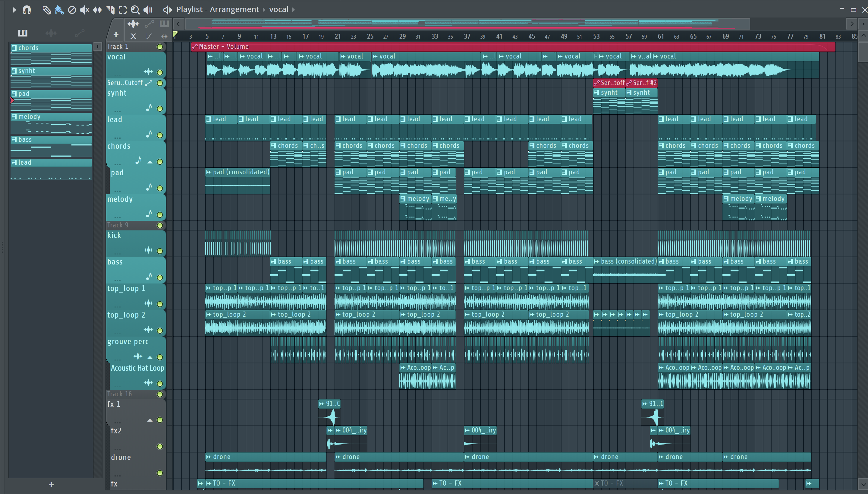This screenshot has width=868, height=494.
Task: Show audio clips in picker via waveform icon
Action: (51, 33)
